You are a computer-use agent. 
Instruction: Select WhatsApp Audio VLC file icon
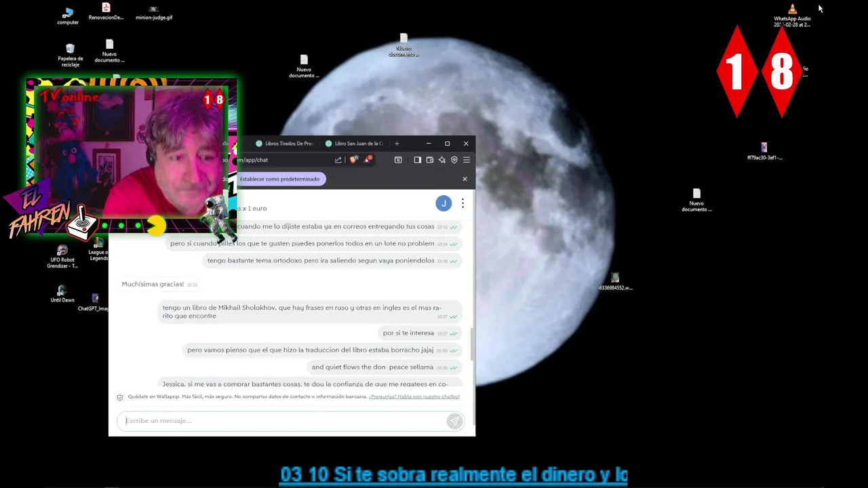(792, 16)
